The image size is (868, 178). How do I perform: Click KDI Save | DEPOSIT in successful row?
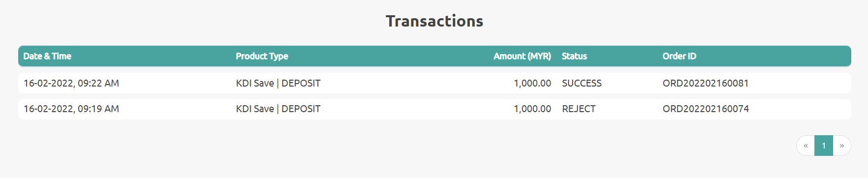(x=278, y=83)
